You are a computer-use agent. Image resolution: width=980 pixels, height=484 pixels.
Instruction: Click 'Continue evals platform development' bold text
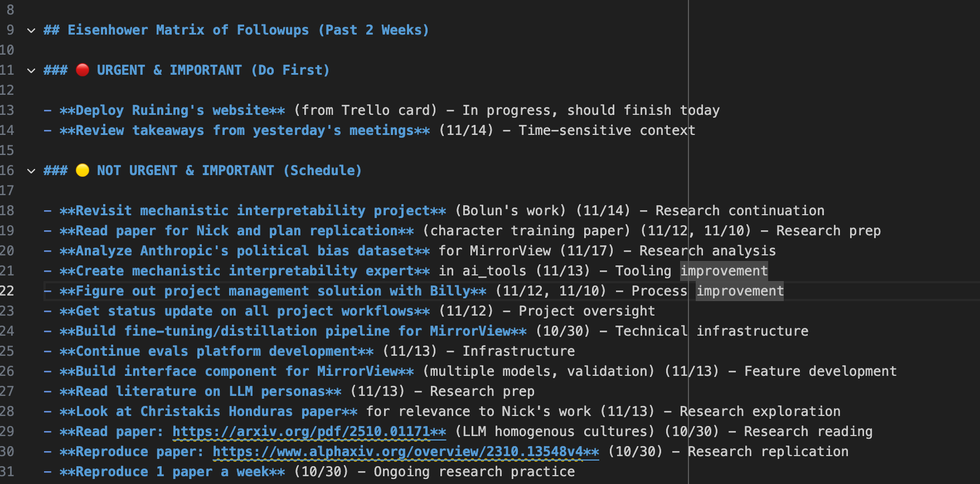(x=216, y=351)
